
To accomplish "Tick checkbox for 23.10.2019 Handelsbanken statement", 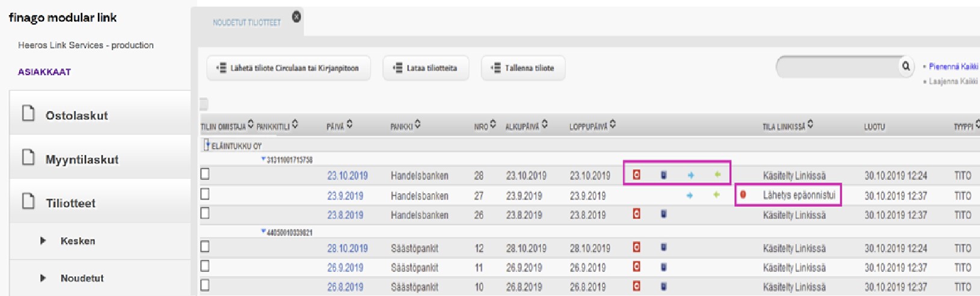I will [x=205, y=174].
